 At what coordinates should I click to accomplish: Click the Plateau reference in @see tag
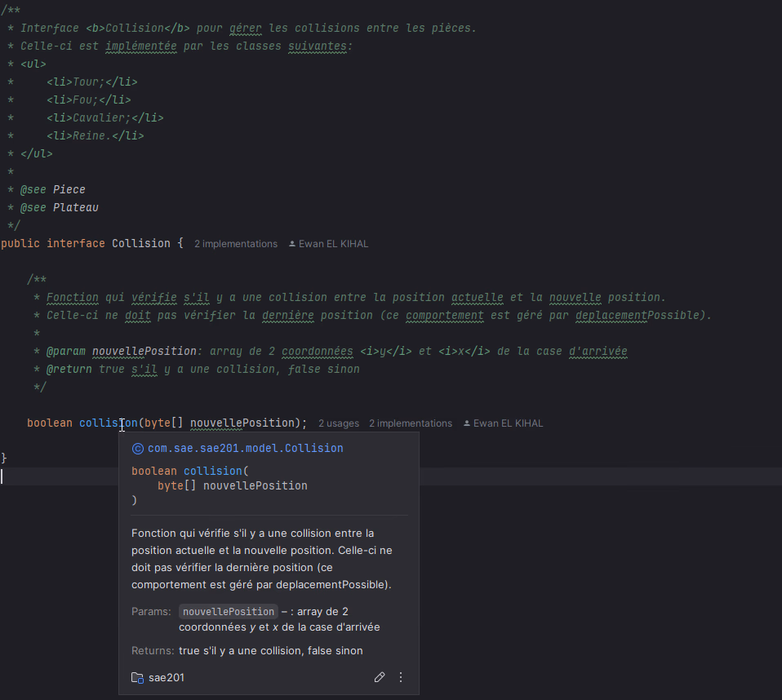76,207
